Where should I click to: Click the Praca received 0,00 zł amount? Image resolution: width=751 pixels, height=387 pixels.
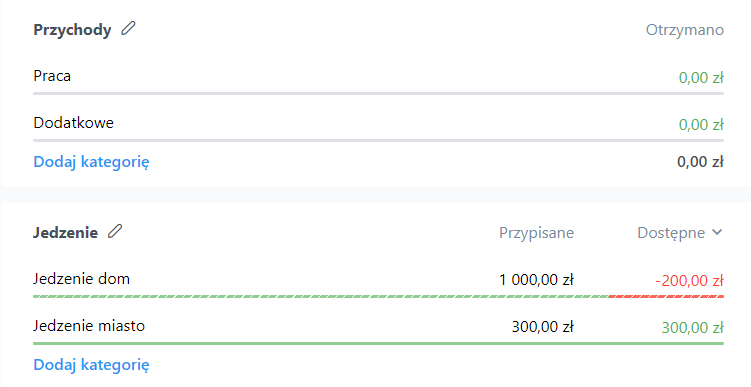coord(701,78)
